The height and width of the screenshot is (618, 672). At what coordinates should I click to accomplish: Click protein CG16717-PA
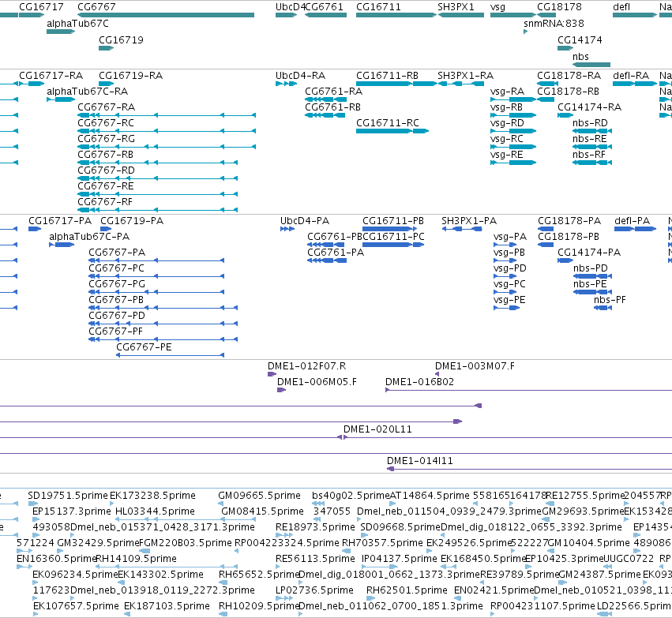pos(60,221)
